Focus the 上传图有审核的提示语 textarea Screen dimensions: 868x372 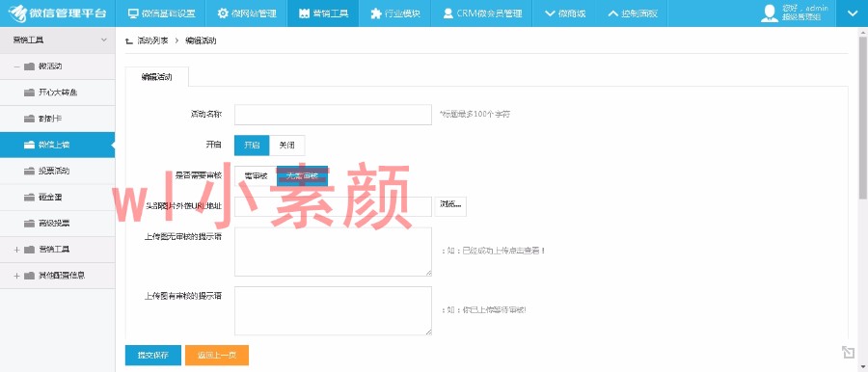pos(334,310)
